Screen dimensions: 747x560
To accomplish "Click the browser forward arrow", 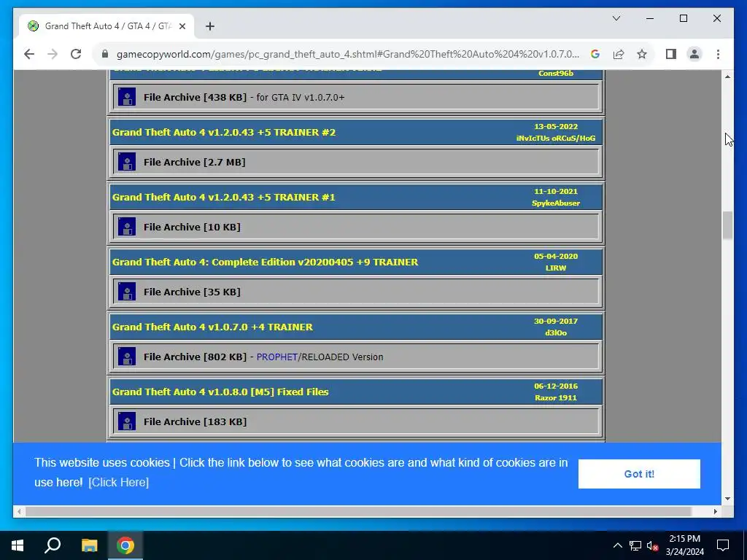I will point(53,54).
